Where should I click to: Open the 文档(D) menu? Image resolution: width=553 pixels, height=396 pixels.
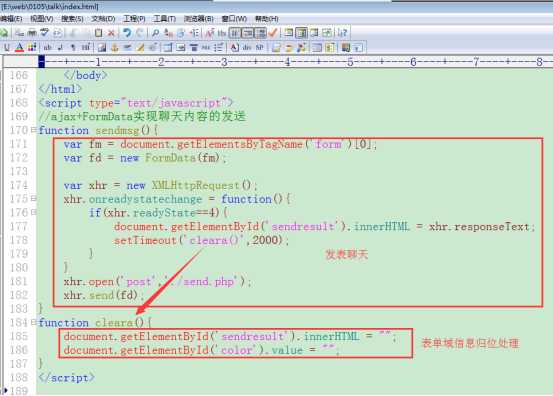[103, 19]
